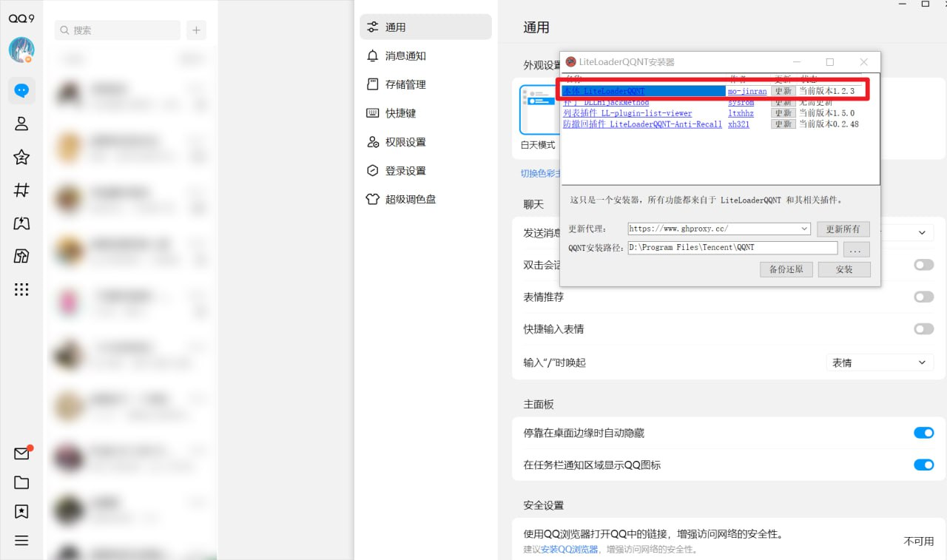Open the 发送消息 dropdown arrow
The width and height of the screenshot is (947, 560).
922,233
